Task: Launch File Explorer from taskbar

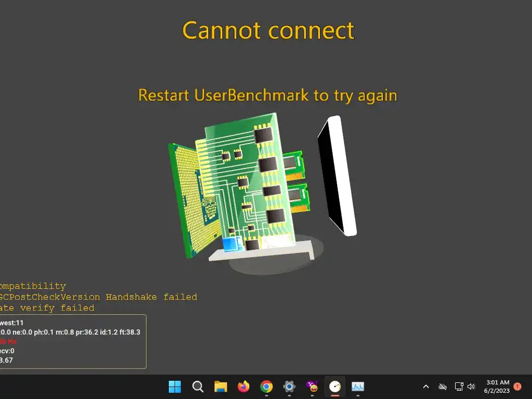Action: click(220, 387)
